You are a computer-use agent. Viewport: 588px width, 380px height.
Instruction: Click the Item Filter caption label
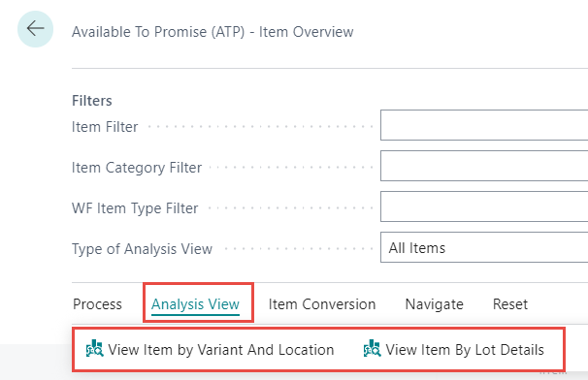[x=105, y=127]
